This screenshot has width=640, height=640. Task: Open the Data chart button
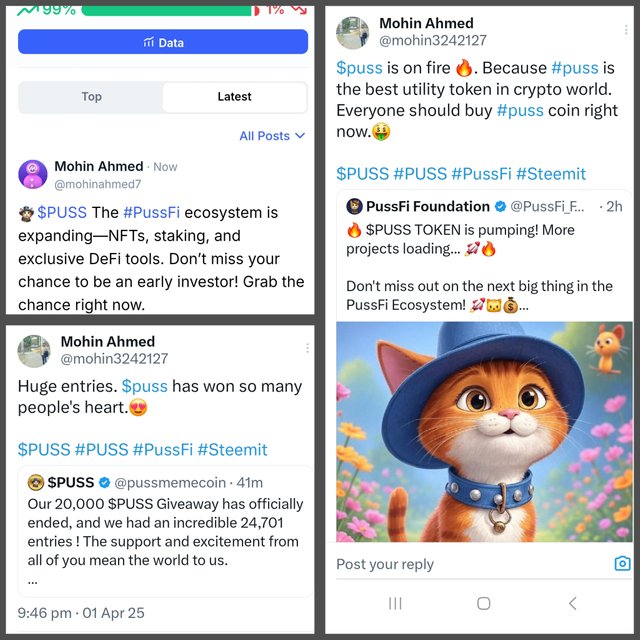pos(163,42)
